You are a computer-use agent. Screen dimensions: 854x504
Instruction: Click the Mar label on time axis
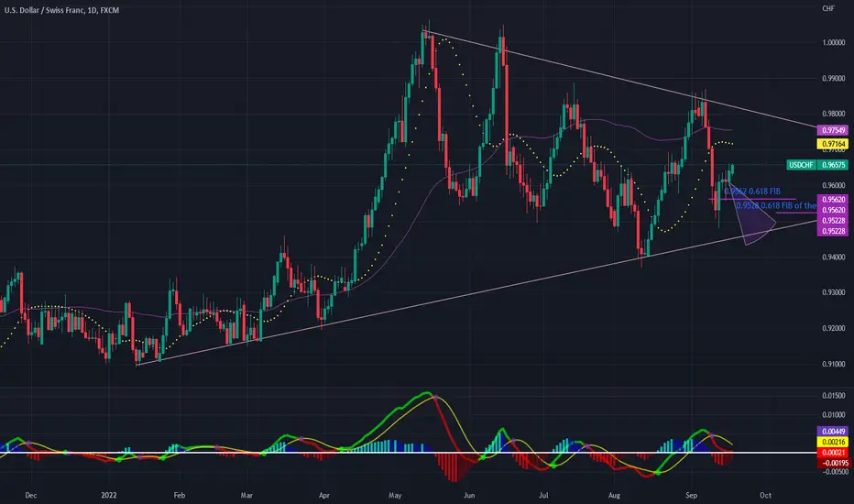(246, 495)
